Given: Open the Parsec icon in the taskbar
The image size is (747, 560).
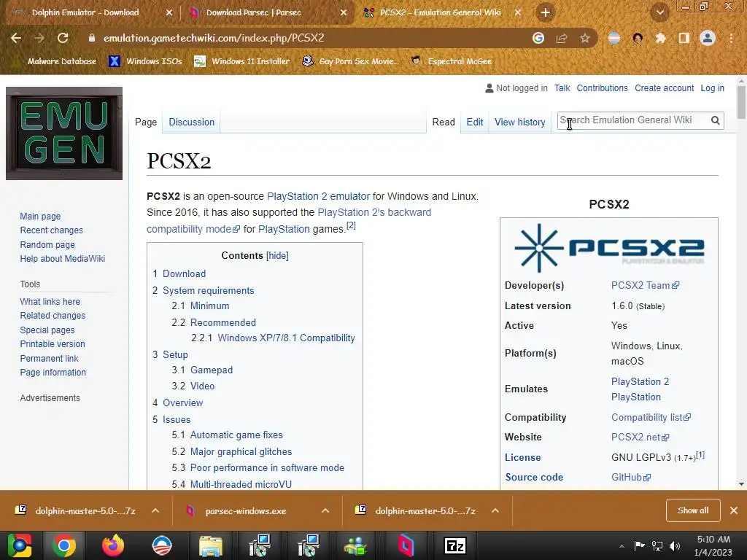Looking at the screenshot, I should coord(406,545).
